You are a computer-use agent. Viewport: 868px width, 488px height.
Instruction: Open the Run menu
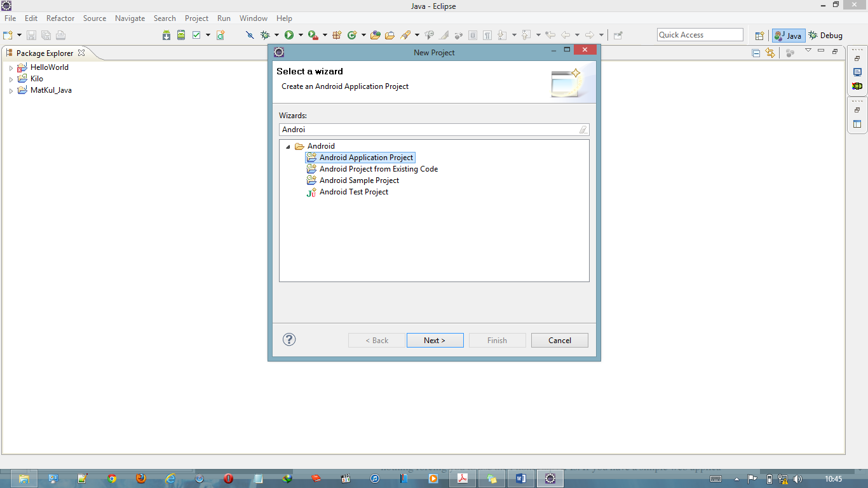tap(224, 18)
